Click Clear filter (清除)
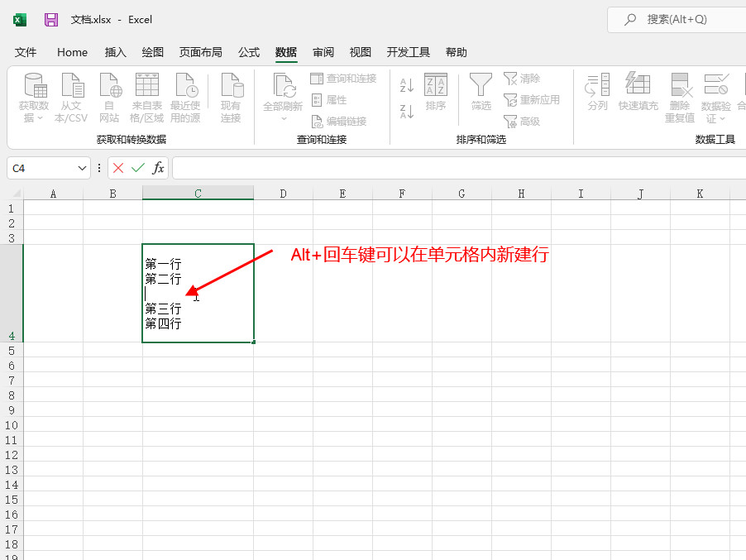 point(522,79)
